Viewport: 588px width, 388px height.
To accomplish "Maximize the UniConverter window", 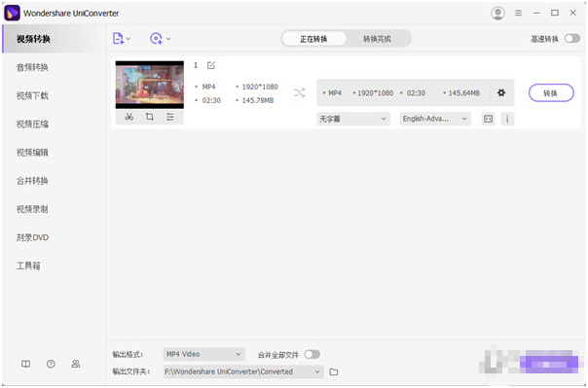I will (555, 13).
